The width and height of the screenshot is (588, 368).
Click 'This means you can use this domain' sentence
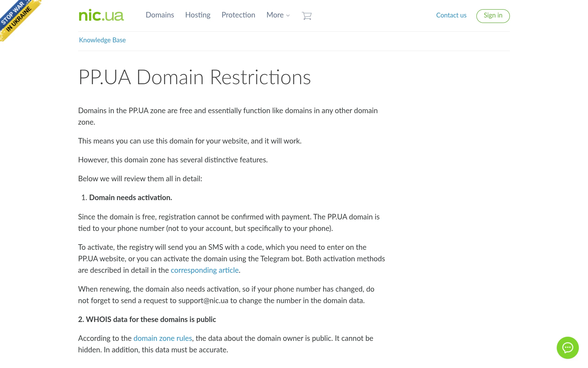189,141
